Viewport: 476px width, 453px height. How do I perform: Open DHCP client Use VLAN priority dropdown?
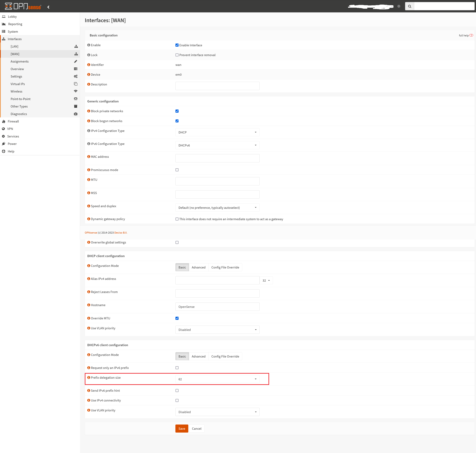[x=217, y=330]
